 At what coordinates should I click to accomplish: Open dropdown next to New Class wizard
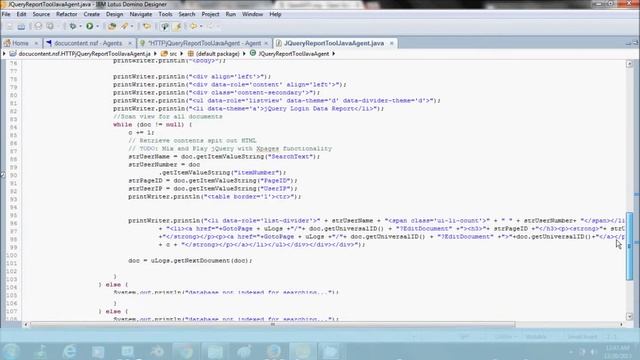click(x=132, y=27)
